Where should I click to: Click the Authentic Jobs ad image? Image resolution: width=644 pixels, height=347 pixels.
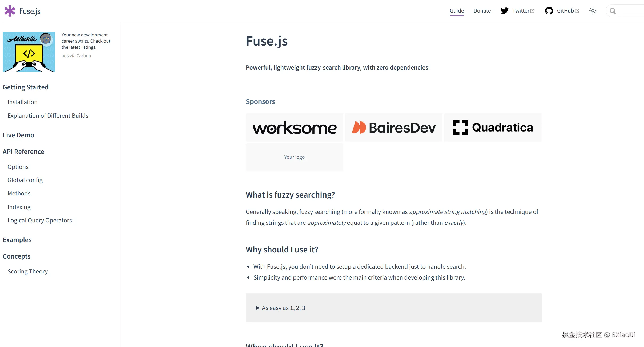coord(29,52)
